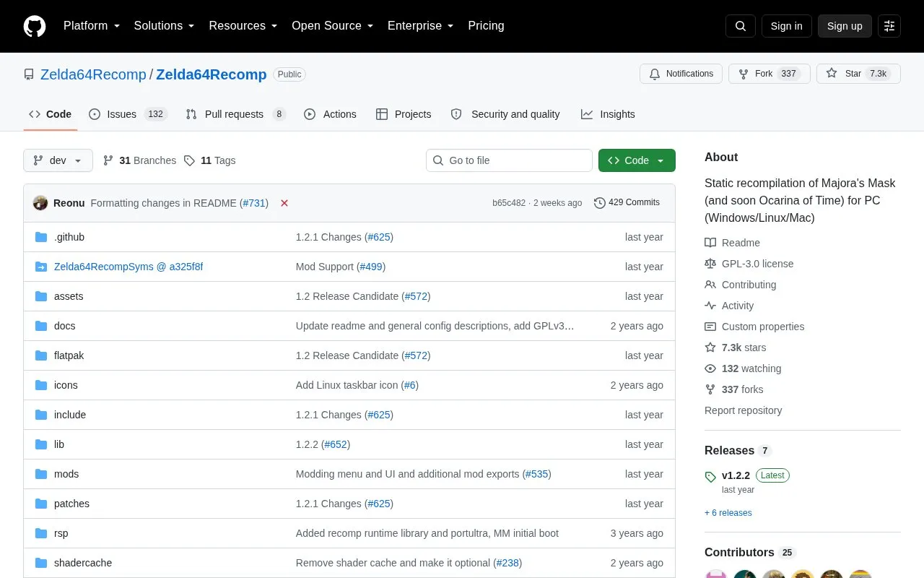Click the shadercache folder icon
Viewport: 924px width, 578px height.
(x=41, y=563)
